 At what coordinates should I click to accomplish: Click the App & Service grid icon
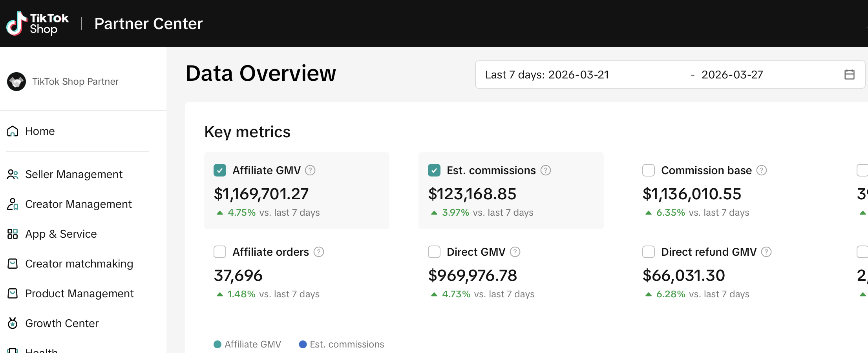pyautogui.click(x=13, y=234)
